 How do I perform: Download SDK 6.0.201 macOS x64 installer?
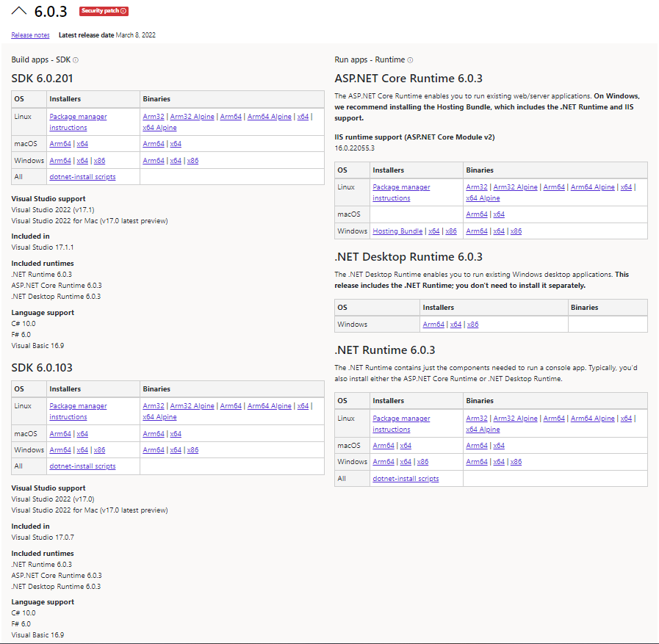point(82,144)
